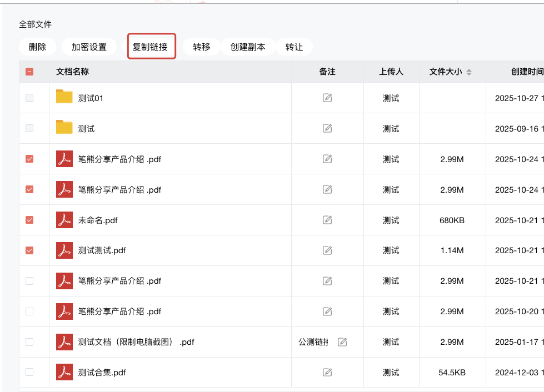Click the 测试01 folder icon
544x392 pixels.
coord(64,97)
